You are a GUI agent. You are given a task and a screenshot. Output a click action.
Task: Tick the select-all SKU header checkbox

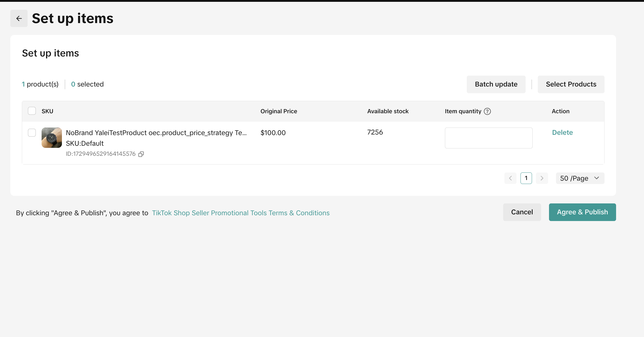[x=32, y=111]
